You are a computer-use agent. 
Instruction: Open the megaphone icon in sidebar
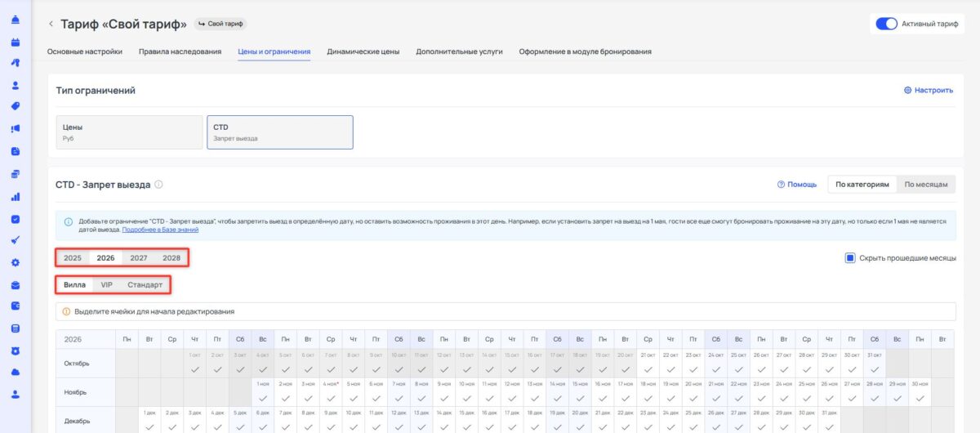pos(16,128)
